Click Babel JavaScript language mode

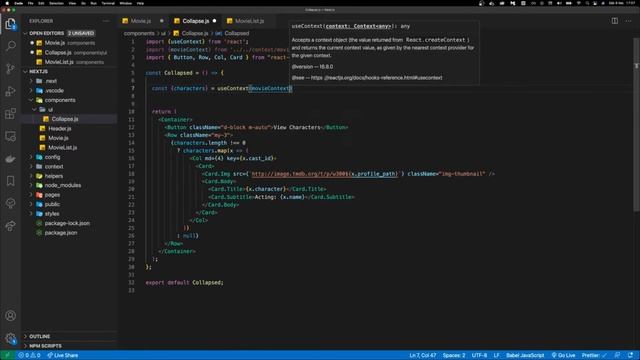click(525, 355)
